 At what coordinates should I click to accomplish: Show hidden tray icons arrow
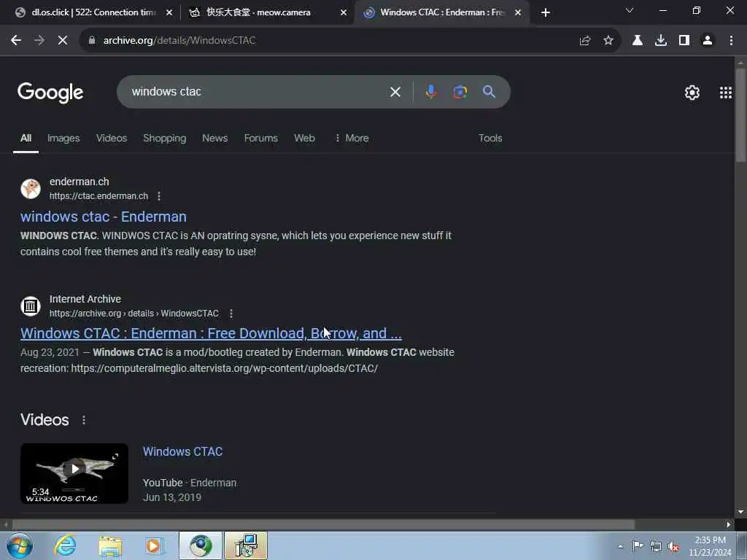[x=620, y=547]
